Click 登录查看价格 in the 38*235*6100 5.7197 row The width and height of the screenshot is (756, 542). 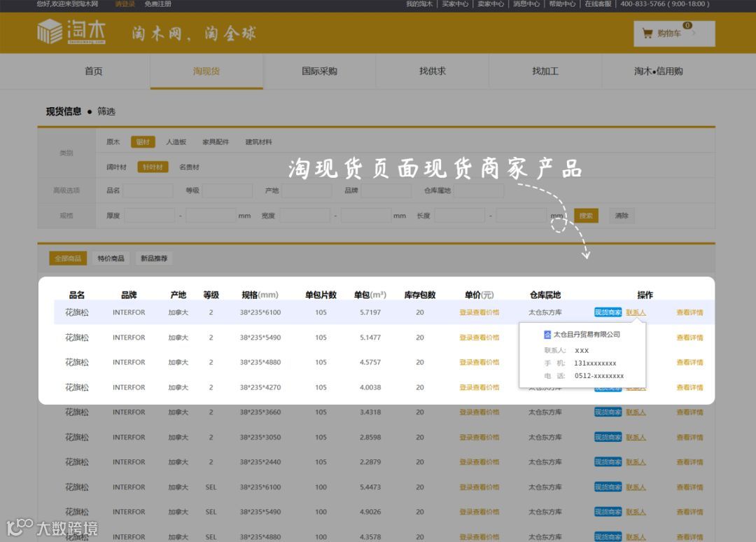coord(479,312)
